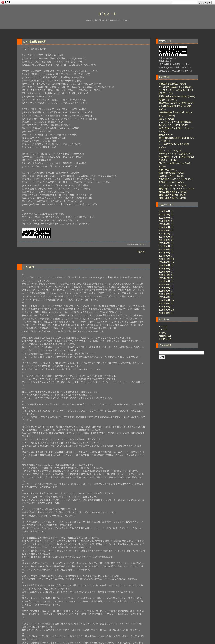Open the post title レダ解放戦争の頃
The image size is (215, 644).
[x=34, y=42]
